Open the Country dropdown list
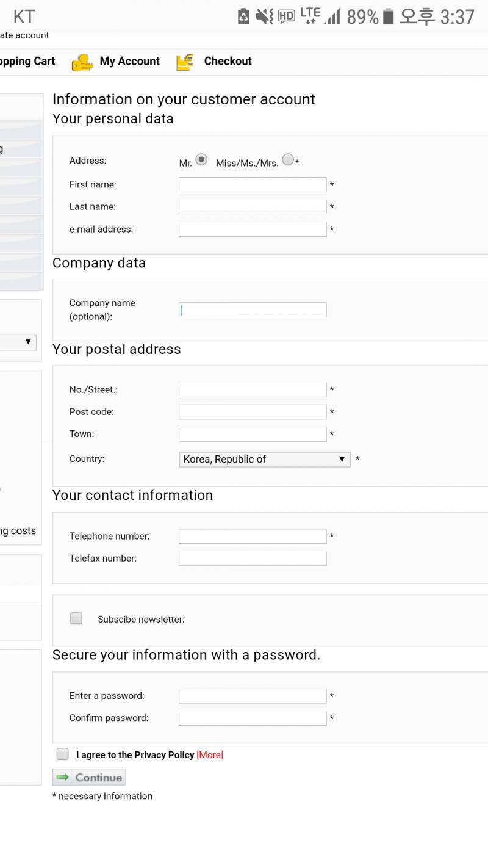Screen dimensions: 488x868 click(264, 459)
